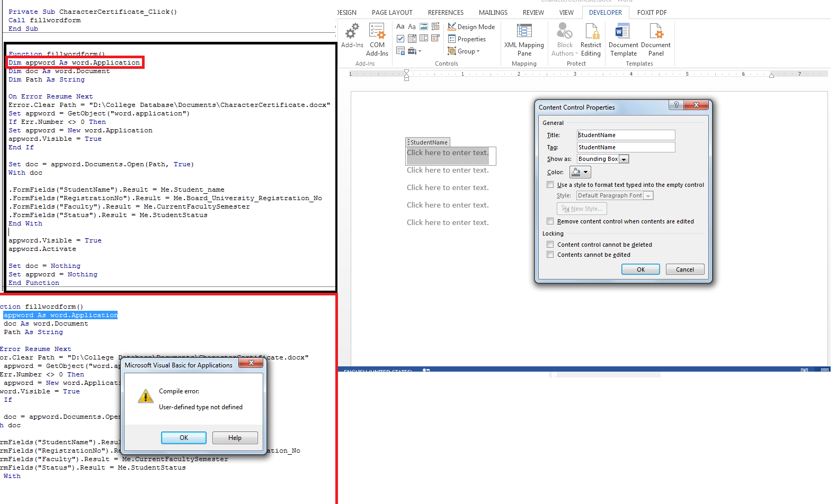
Task: Click the last Click here to enter text placeholder
Action: coord(448,222)
